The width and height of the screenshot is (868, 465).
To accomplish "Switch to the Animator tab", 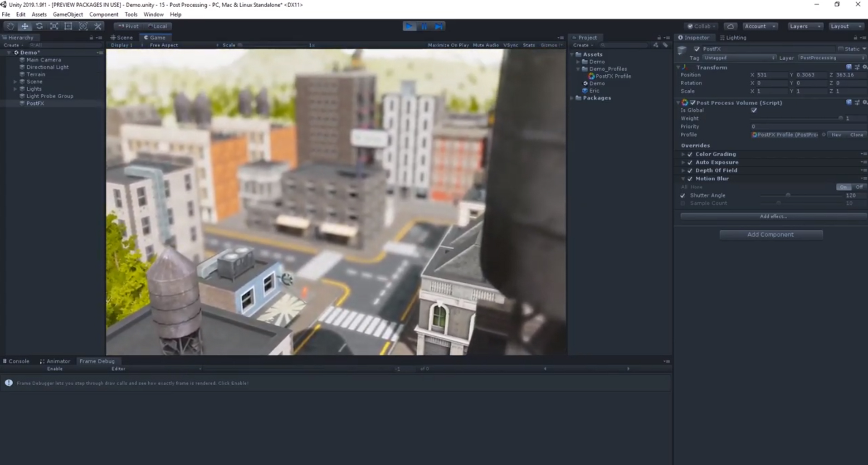I will (x=55, y=361).
